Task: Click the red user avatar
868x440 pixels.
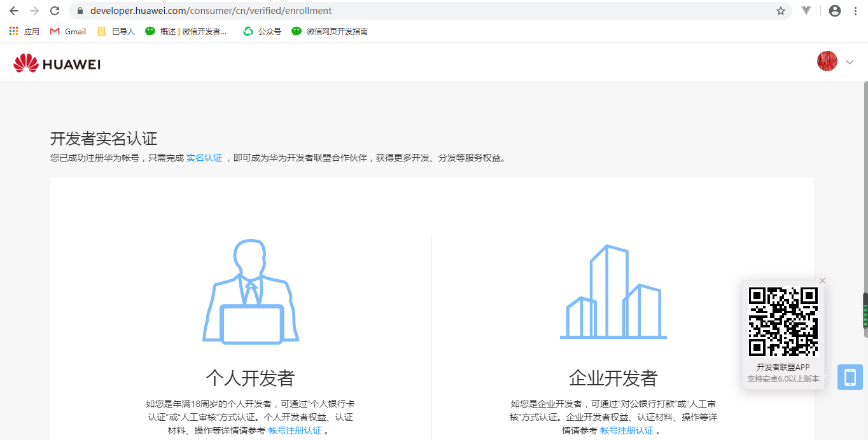Action: 827,61
